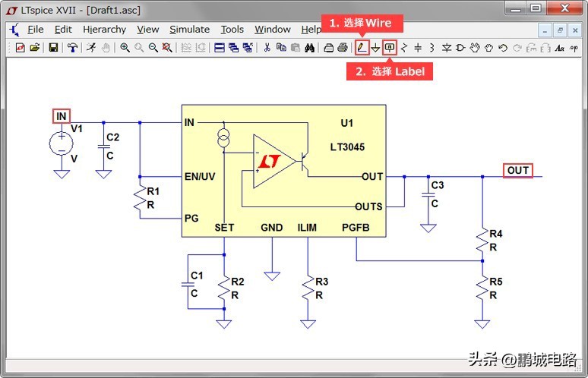588x378 pixels.
Task: Place a Capacitor from the toolbar
Action: point(418,48)
